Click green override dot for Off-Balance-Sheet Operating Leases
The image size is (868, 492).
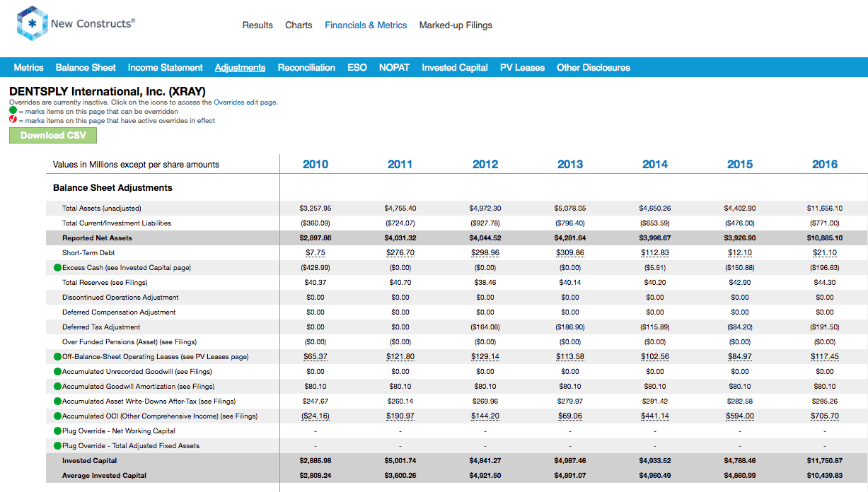point(57,357)
